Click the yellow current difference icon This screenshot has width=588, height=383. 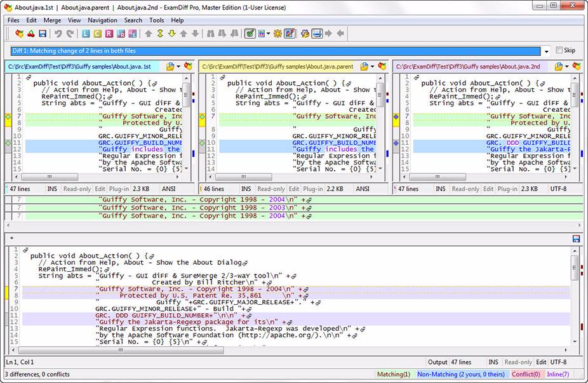tap(160, 34)
